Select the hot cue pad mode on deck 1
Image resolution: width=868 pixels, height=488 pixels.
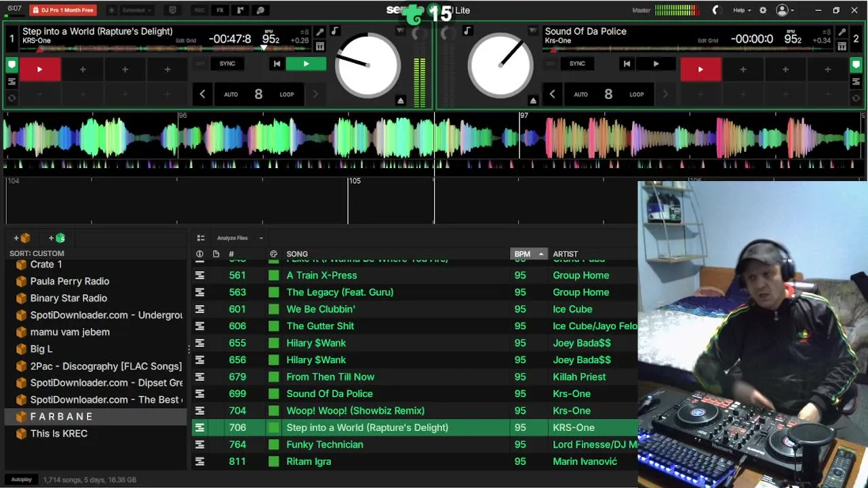click(12, 65)
